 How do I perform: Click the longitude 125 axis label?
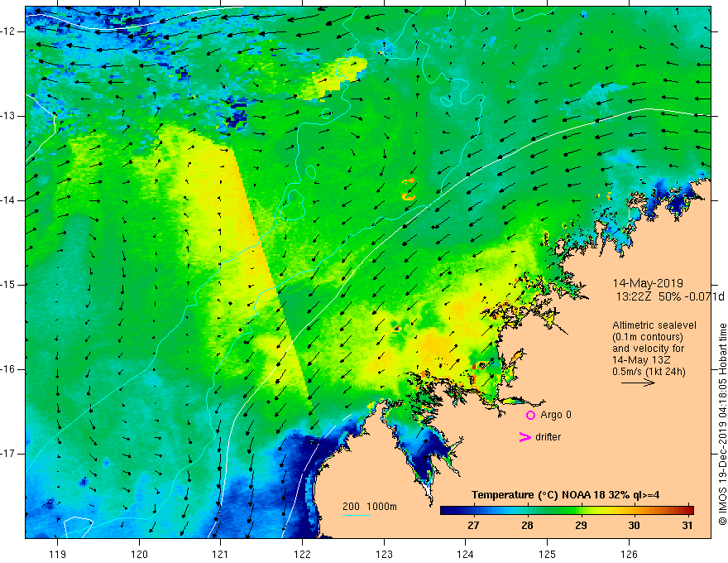point(548,554)
